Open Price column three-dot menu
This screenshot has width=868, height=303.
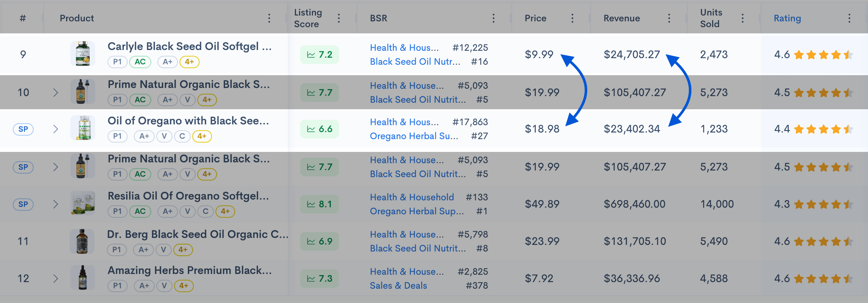572,18
